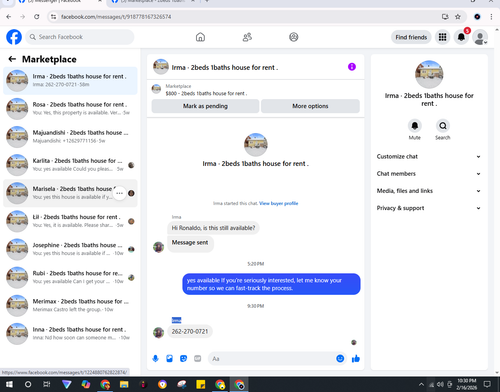
Task: Open options menu for Marisela's chat
Action: 119,193
